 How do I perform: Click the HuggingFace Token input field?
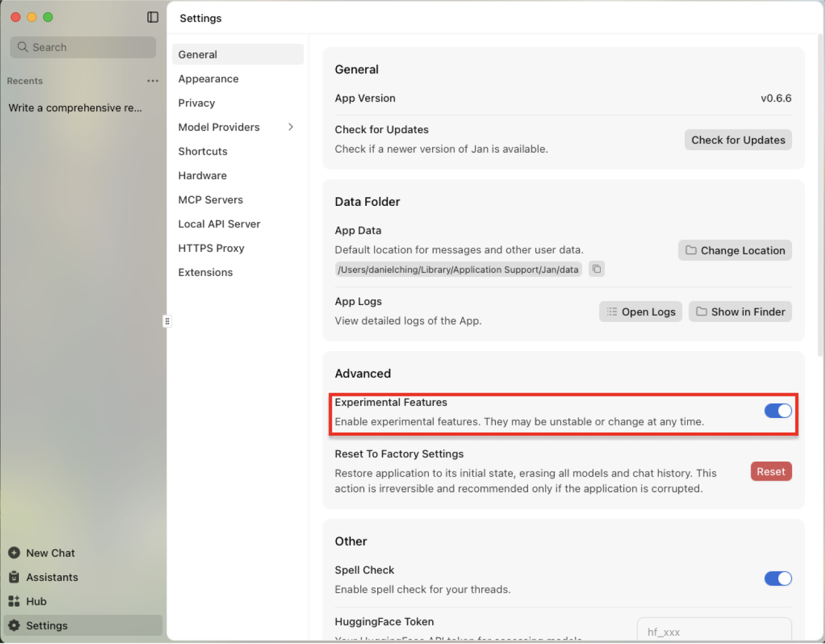click(714, 631)
